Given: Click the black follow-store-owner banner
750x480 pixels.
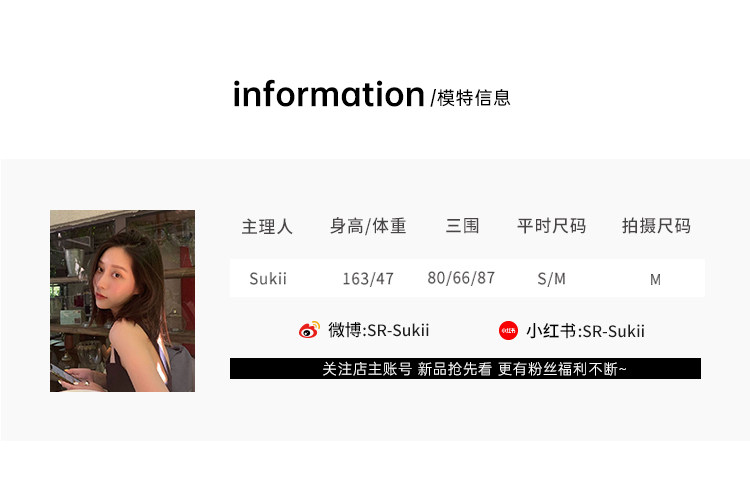Looking at the screenshot, I should [465, 369].
